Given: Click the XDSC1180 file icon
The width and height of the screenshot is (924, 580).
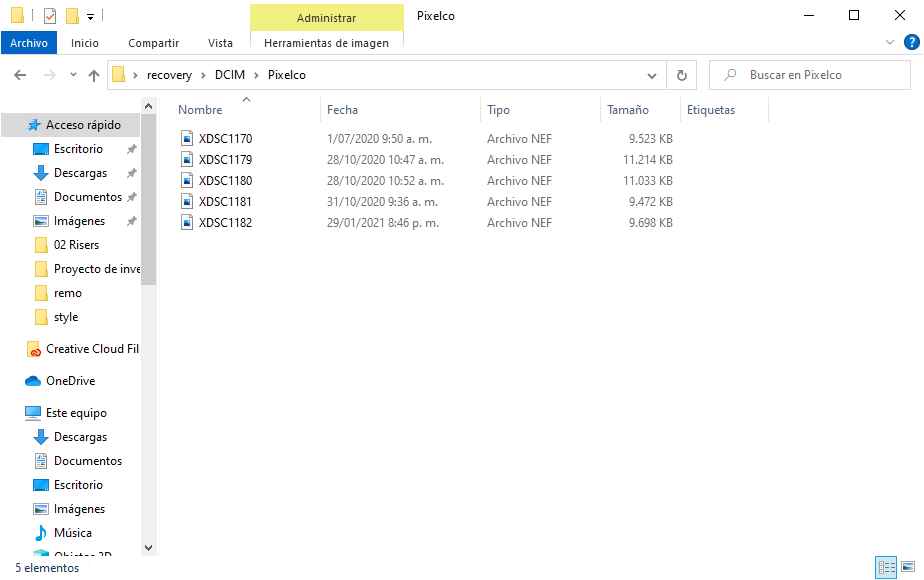Looking at the screenshot, I should coord(187,180).
